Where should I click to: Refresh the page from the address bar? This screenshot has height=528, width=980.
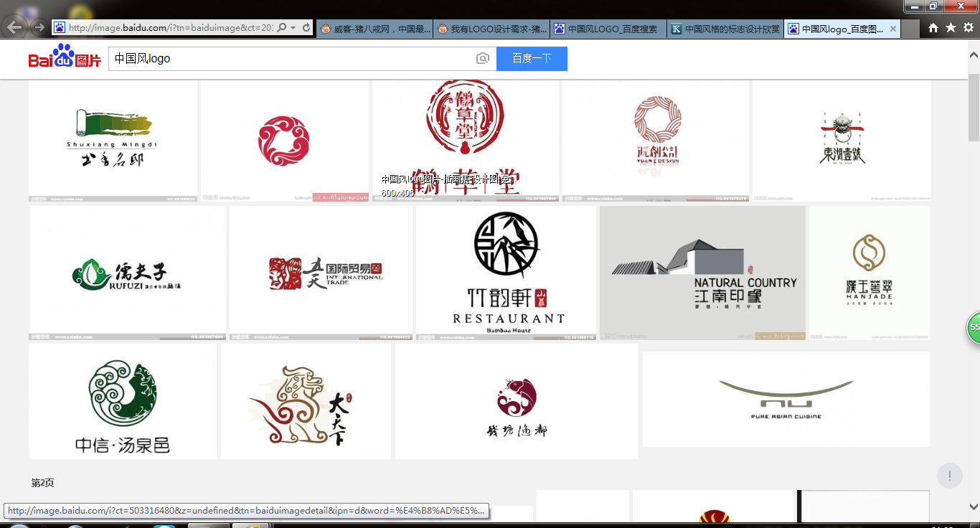307,27
